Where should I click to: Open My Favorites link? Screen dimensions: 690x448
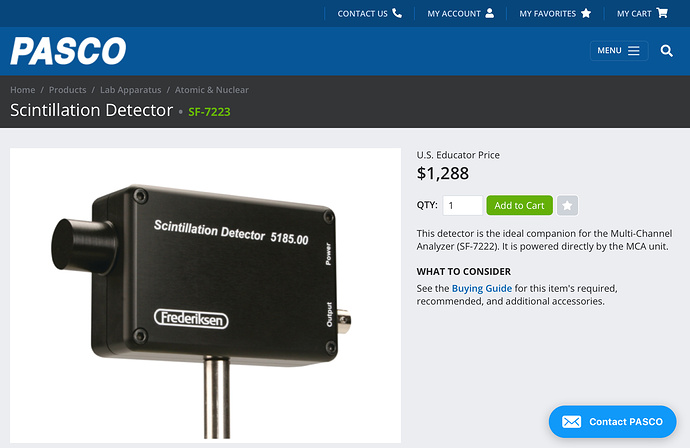coord(555,14)
